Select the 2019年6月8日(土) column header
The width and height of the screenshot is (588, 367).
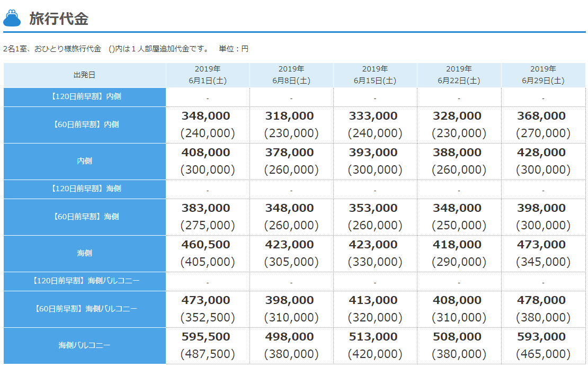click(x=291, y=75)
